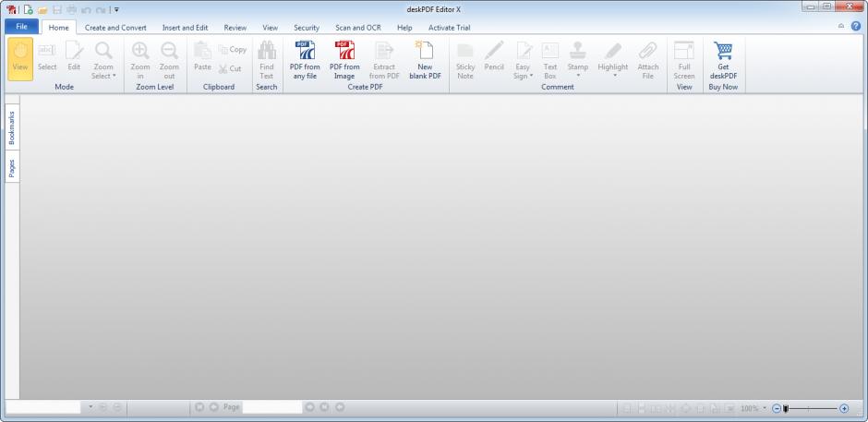Viewport: 868px width, 422px height.
Task: Go to next page arrow button
Action: (x=310, y=407)
